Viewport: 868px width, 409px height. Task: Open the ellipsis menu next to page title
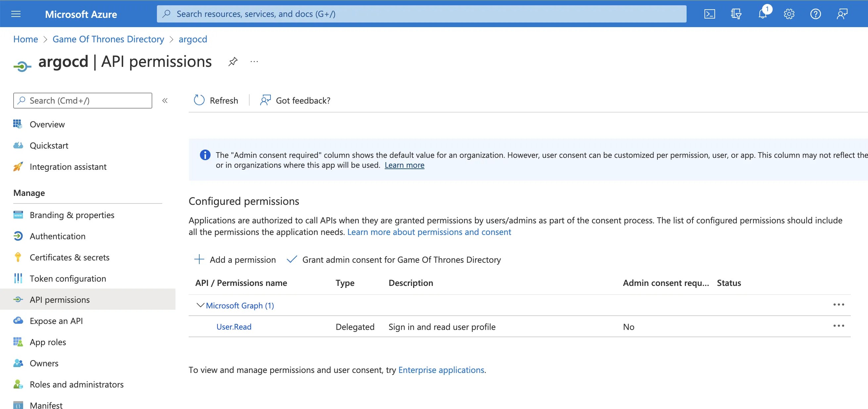pos(254,62)
